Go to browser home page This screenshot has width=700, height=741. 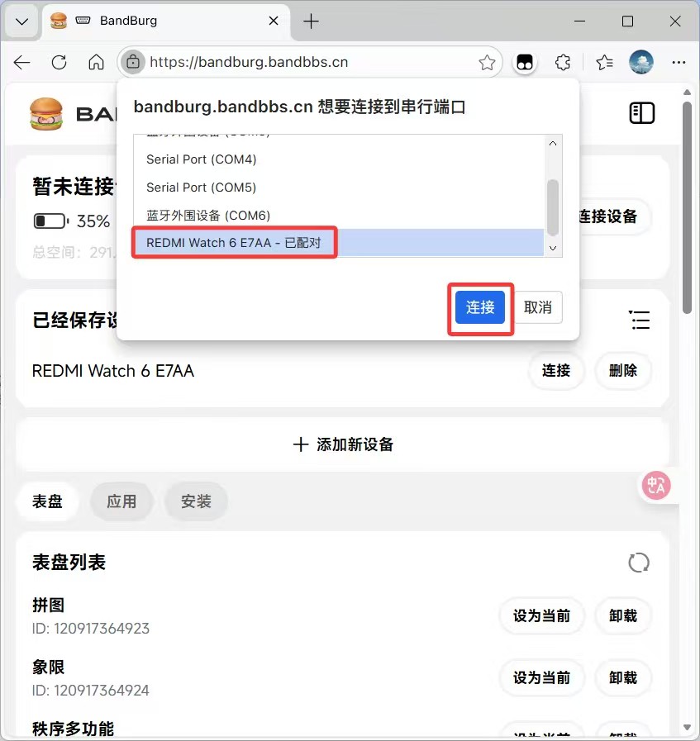coord(96,63)
